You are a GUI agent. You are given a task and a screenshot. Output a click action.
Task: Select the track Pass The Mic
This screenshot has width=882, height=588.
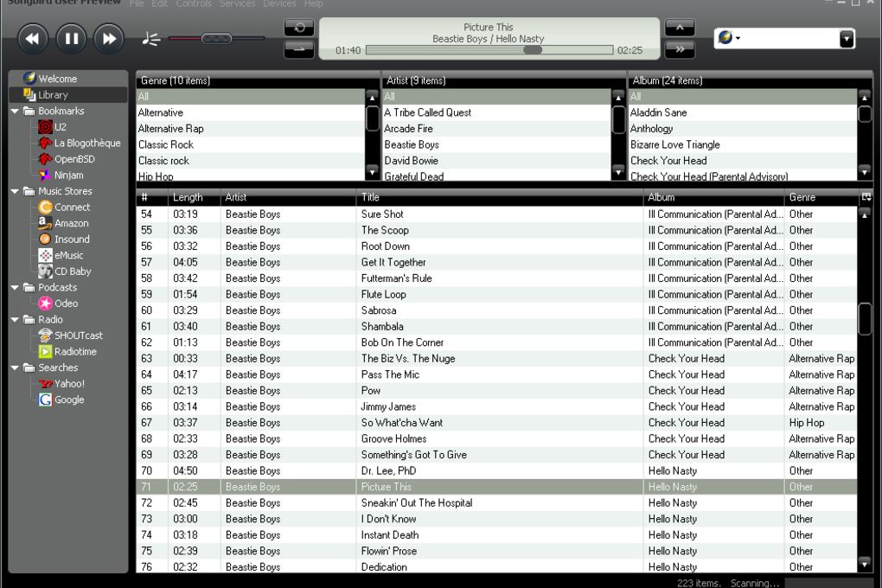496,374
